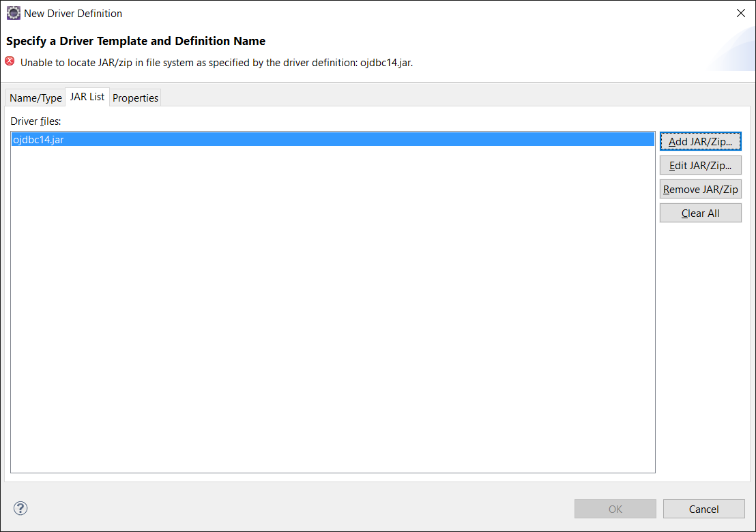Click Clear All to empty driver files

[x=700, y=213]
